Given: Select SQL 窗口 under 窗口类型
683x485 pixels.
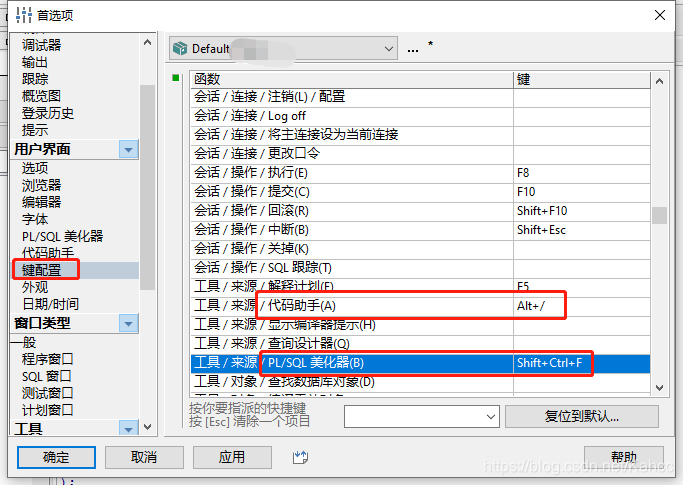Looking at the screenshot, I should pos(47,376).
